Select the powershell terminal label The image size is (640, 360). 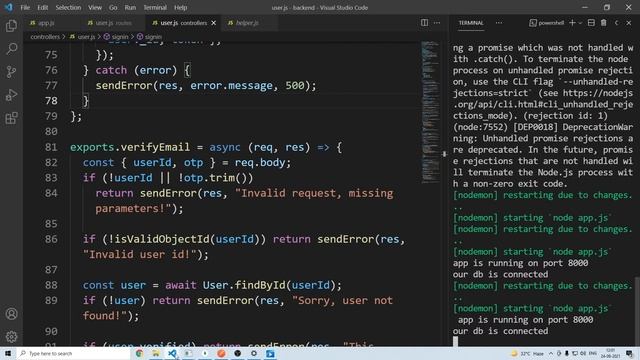click(x=547, y=23)
